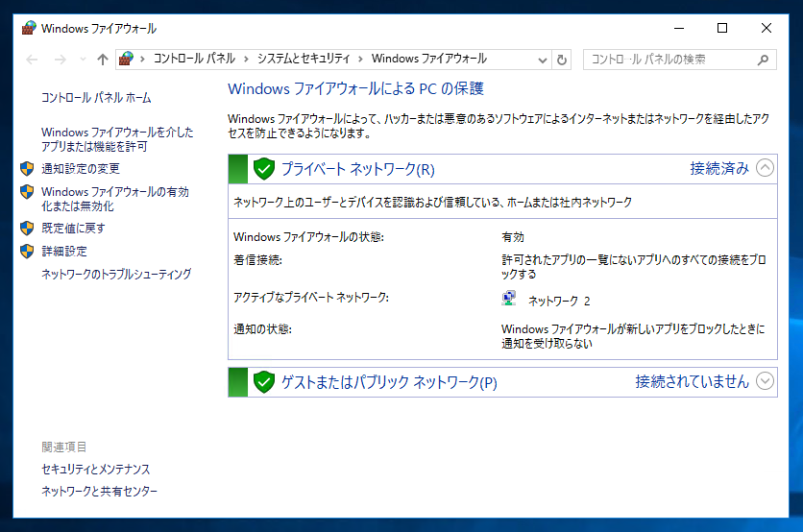Expand chevron after システムとセキュリティ breadcrumb
The width and height of the screenshot is (803, 532).
360,60
